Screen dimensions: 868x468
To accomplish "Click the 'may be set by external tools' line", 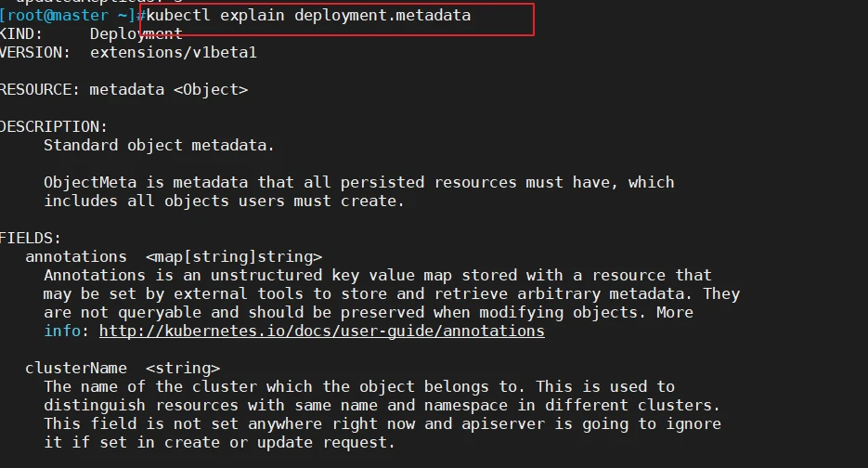I will 392,294.
